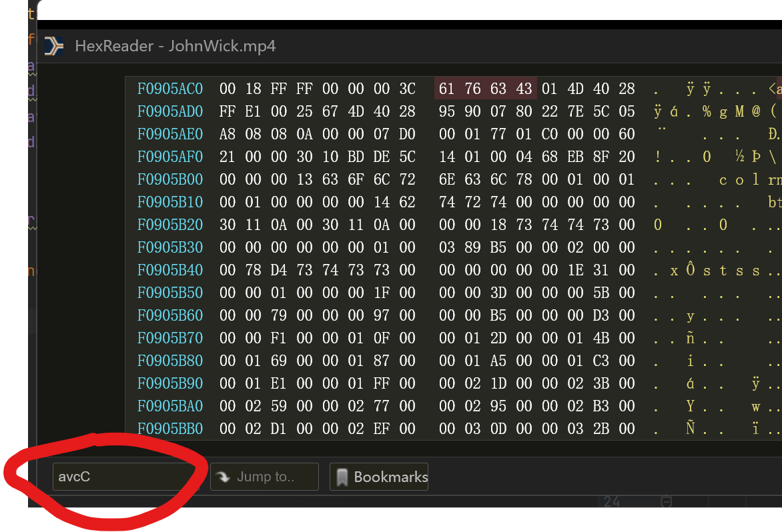Screen dimensions: 782x532
Task: Select byte D4 in F0905B40 row
Action: pos(279,270)
